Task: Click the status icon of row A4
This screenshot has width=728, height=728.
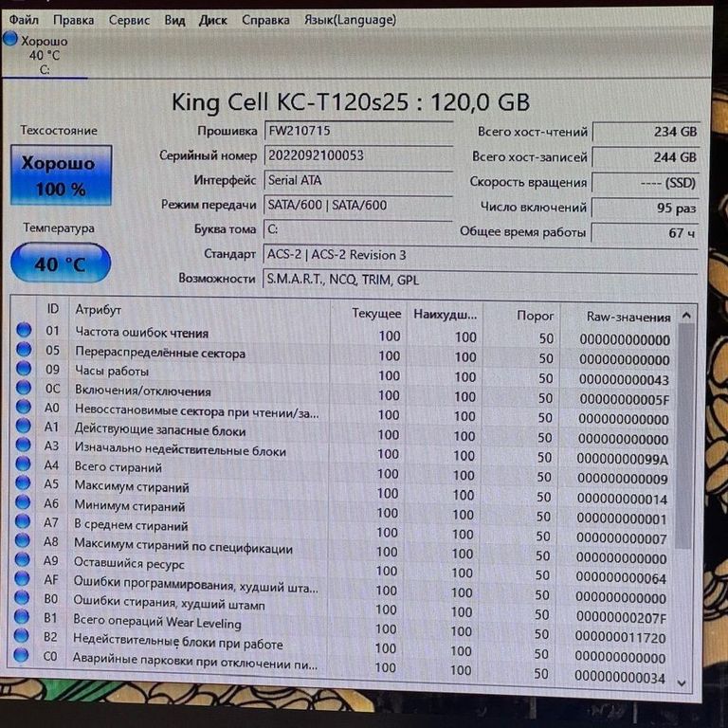Action: (23, 464)
